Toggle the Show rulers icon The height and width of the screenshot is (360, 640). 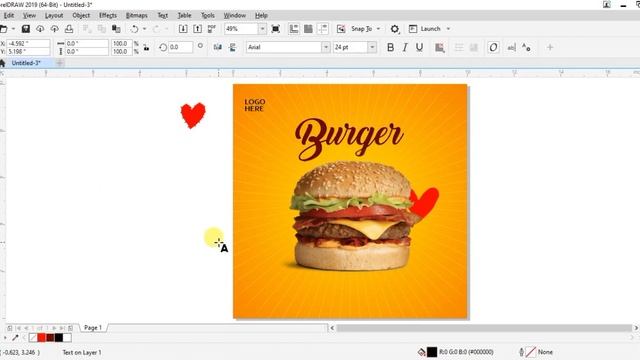click(x=294, y=29)
